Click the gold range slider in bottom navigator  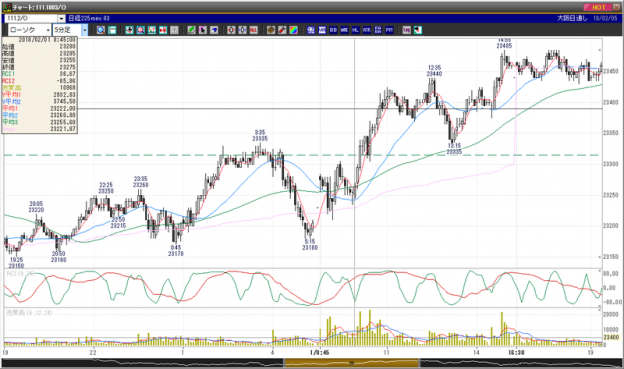click(x=351, y=363)
